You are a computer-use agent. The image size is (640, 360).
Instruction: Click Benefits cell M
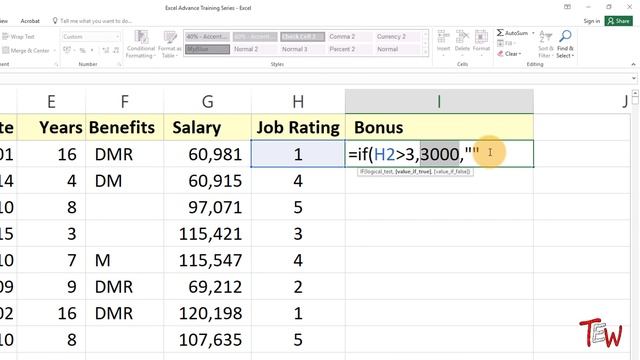[124, 260]
